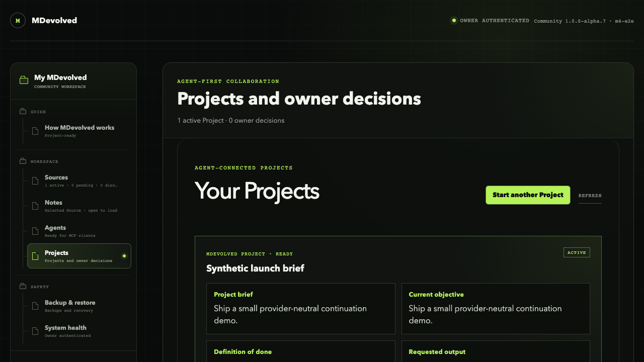644x362 pixels.
Task: Click the Backup & restore document icon
Action: (35, 306)
